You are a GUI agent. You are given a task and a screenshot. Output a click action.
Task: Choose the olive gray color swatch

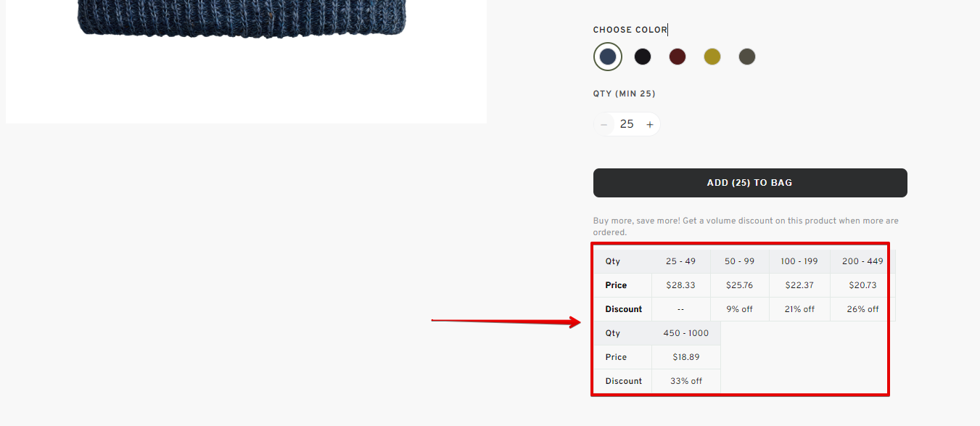pos(747,57)
